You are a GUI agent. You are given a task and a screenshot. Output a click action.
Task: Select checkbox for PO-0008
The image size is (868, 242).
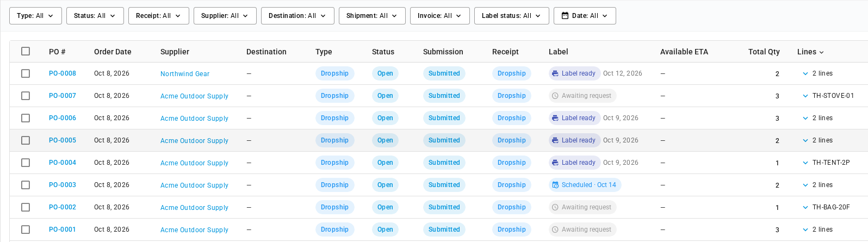(x=26, y=73)
